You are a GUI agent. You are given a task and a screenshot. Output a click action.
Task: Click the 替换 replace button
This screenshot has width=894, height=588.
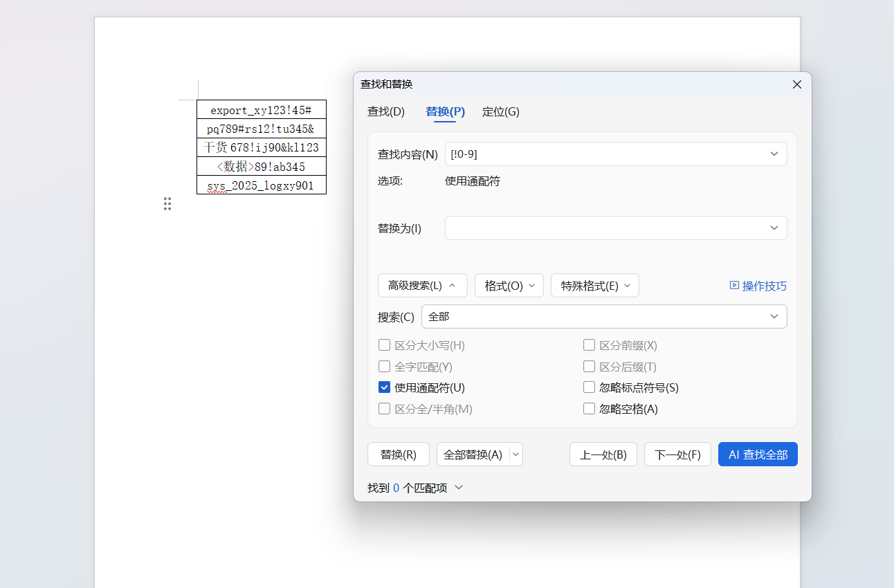[x=398, y=454]
